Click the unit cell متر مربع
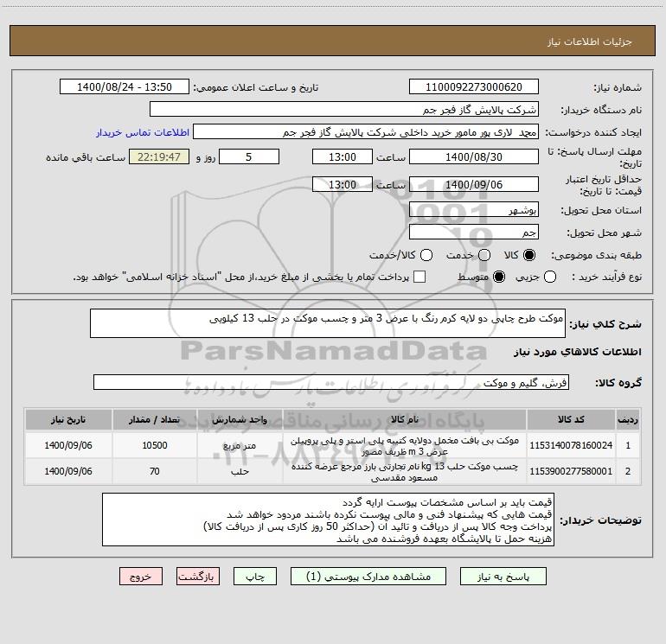Viewport: 666px width, 644px height. [x=240, y=445]
